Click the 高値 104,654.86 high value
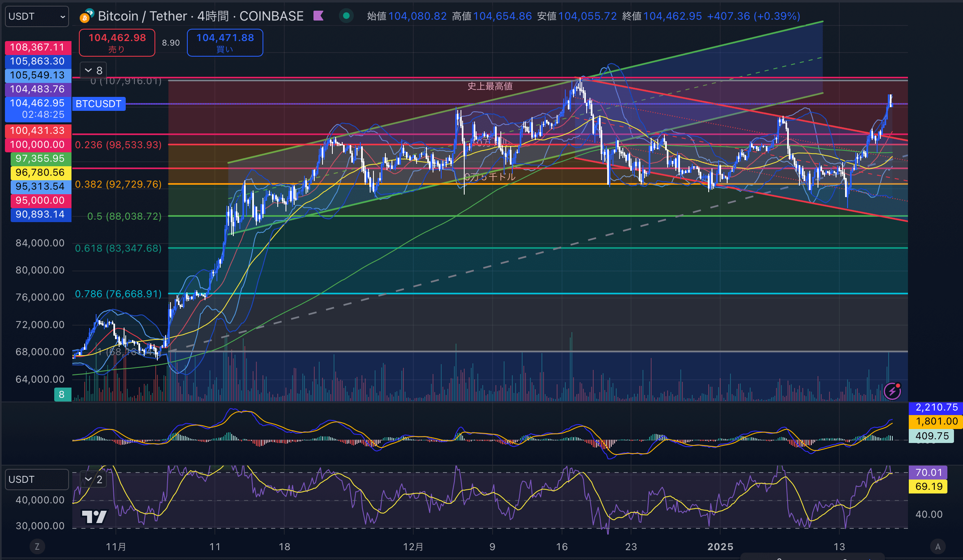 pos(492,16)
